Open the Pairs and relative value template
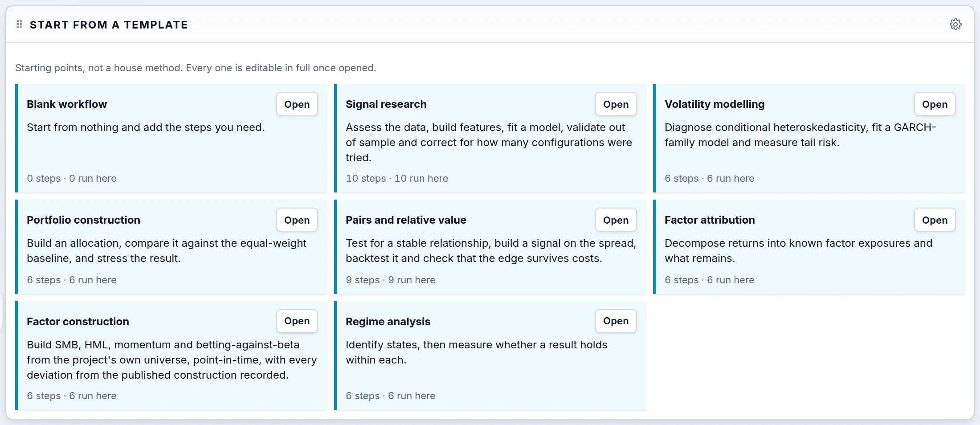Image resolution: width=980 pixels, height=425 pixels. coord(616,220)
